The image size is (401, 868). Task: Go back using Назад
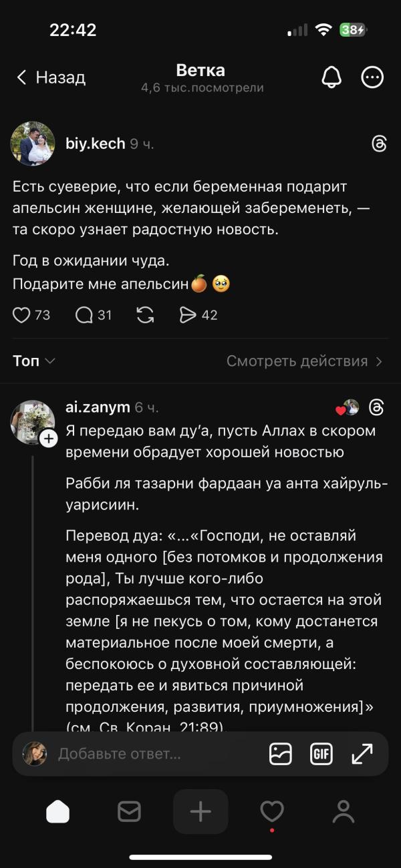coord(51,77)
